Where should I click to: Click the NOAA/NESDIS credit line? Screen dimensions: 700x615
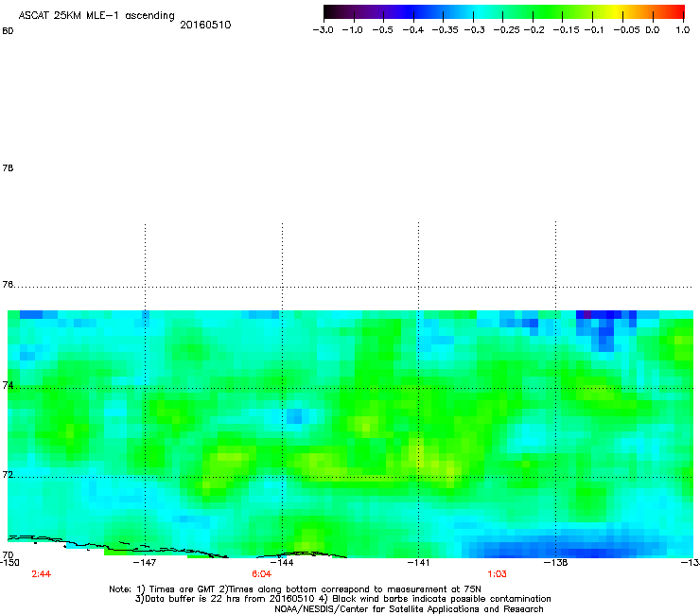409,609
